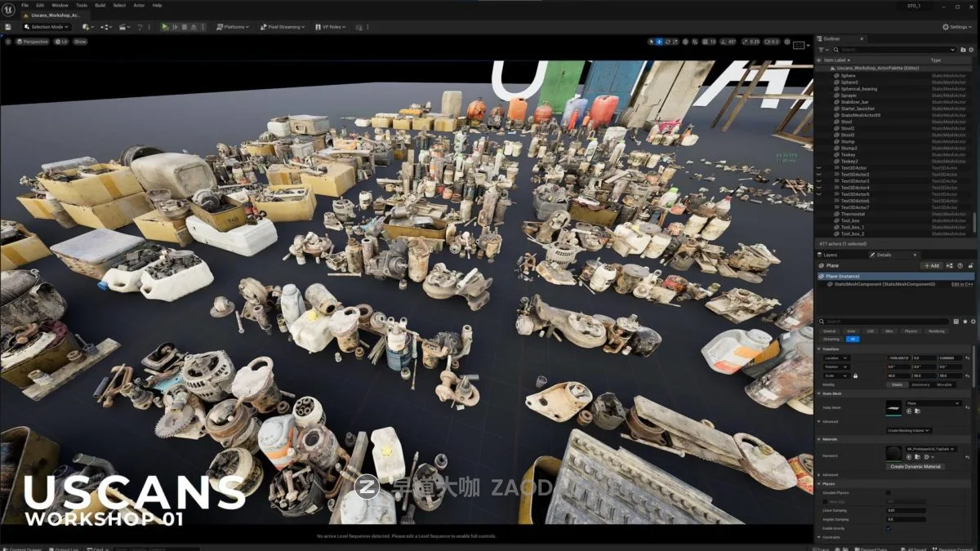Viewport: 980px width, 551px height.
Task: Click the Stop simulation button in toolbar
Action: 184,27
